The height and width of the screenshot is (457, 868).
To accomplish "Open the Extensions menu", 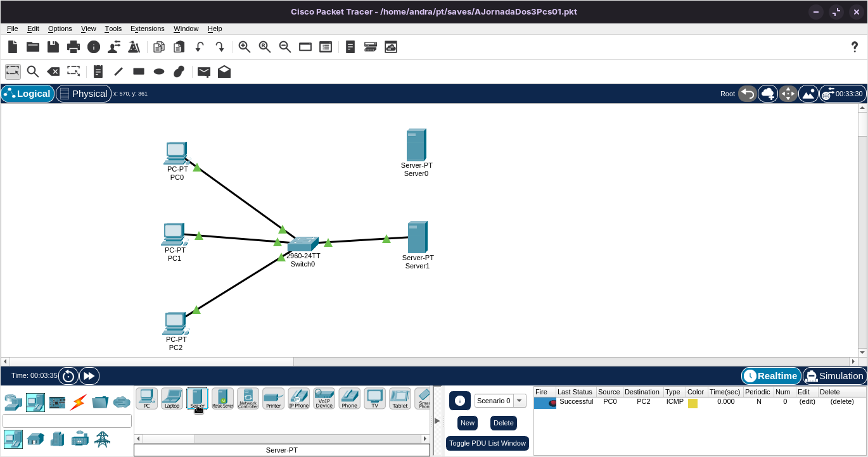I will 148,28.
